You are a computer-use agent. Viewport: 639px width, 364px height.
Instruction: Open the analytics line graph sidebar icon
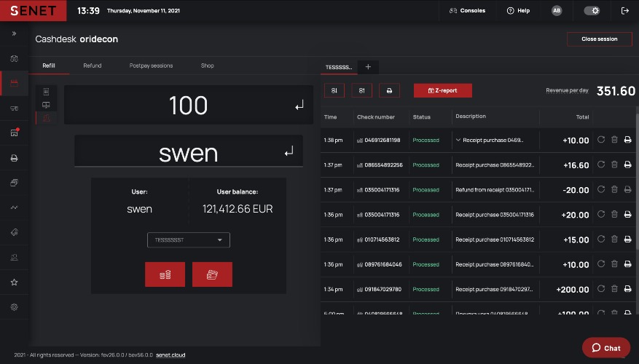point(15,207)
